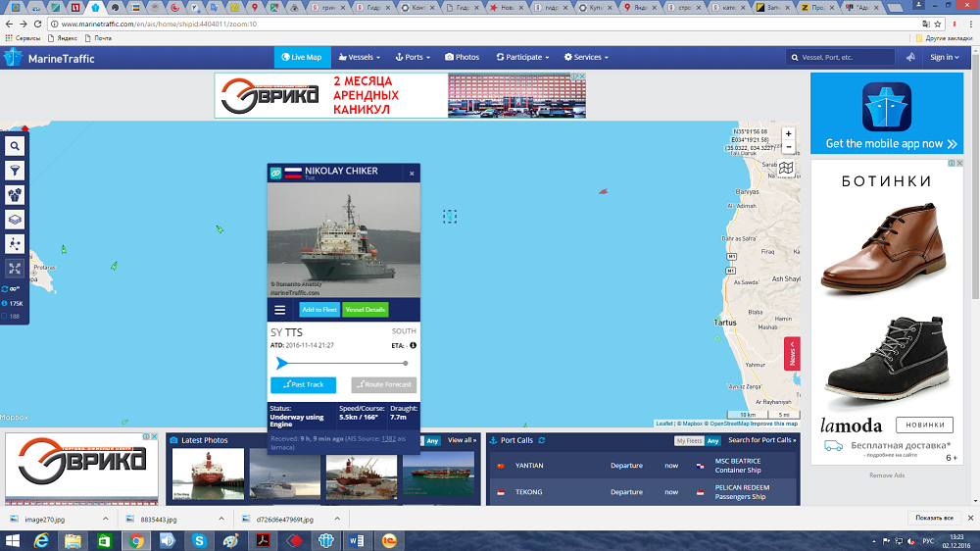Viewport: 980px width, 551px height.
Task: Click the voyage progress bar in popup
Action: tap(343, 363)
